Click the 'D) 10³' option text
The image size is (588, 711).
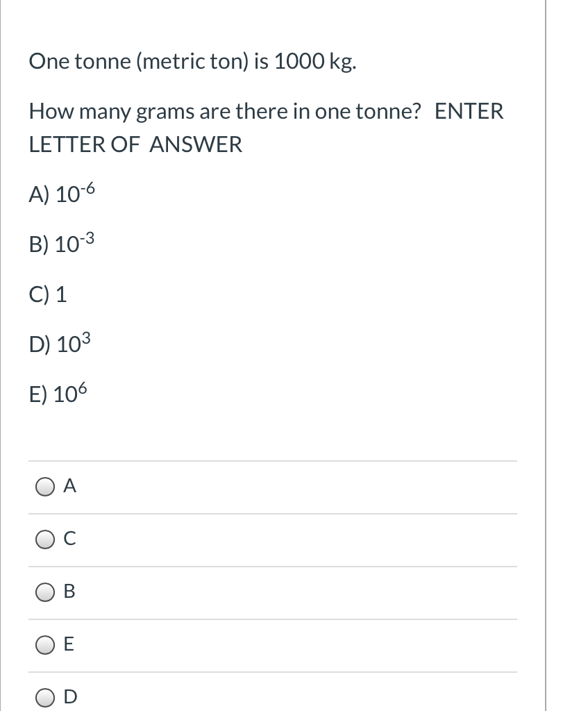tap(60, 343)
